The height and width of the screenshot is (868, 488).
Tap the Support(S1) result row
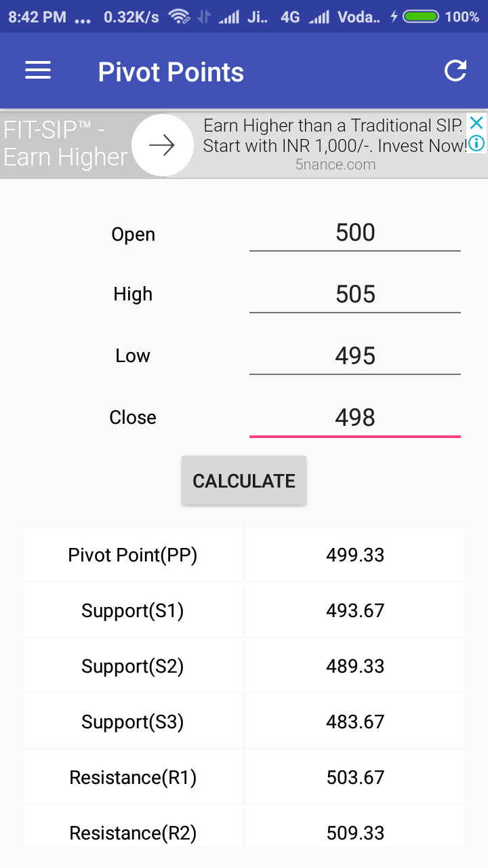(x=244, y=610)
